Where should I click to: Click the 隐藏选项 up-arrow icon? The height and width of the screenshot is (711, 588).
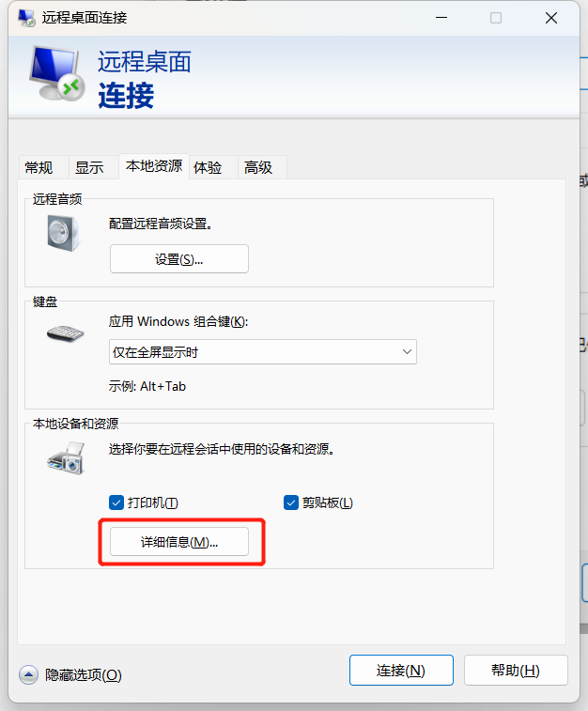coord(28,674)
